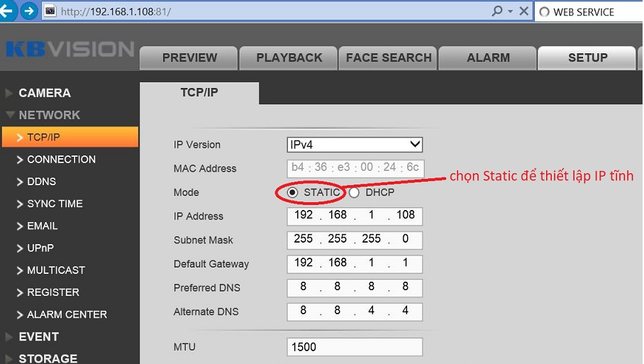The image size is (644, 364).
Task: Select the DHCP mode radio button
Action: point(354,192)
